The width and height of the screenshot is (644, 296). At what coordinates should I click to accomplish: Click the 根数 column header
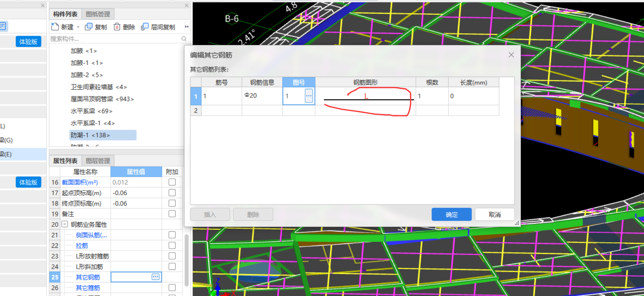(x=432, y=82)
